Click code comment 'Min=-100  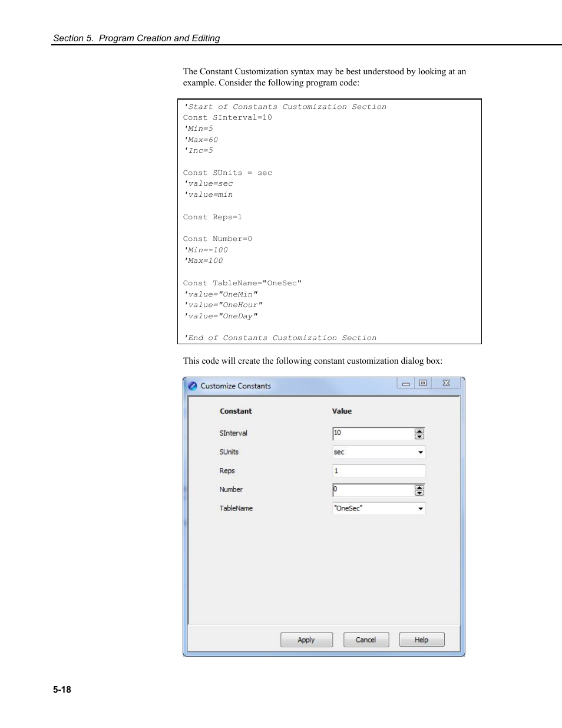point(206,251)
